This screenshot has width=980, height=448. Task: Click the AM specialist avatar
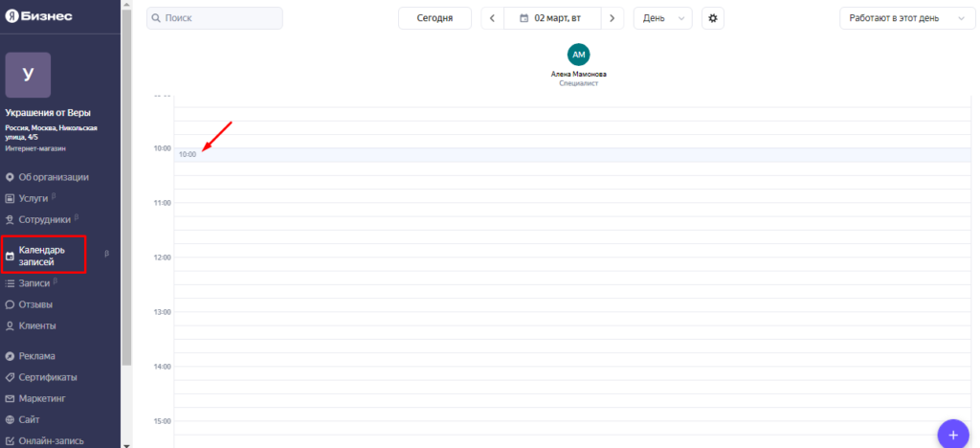[579, 55]
